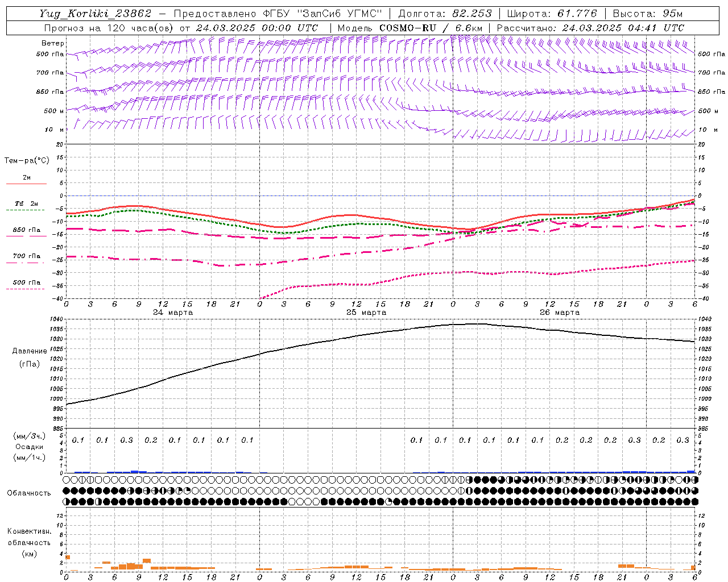
Task: Click the forecast header Прогноз на 120 часа(ов)
Action: point(110,28)
